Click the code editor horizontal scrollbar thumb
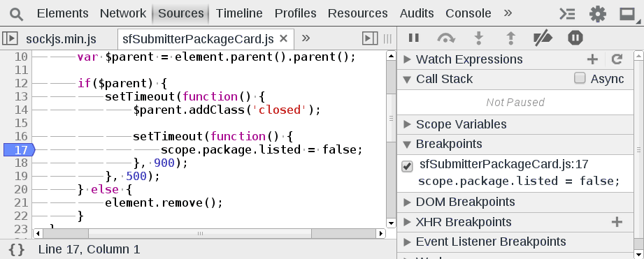This screenshot has width=644, height=259. coord(200,234)
